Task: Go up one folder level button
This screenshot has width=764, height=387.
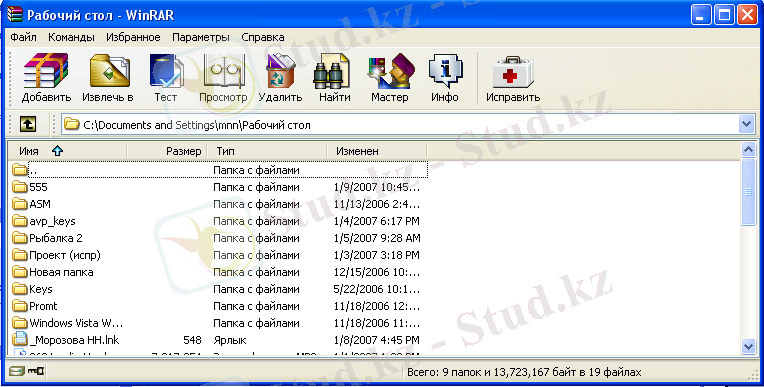Action: coord(28,125)
